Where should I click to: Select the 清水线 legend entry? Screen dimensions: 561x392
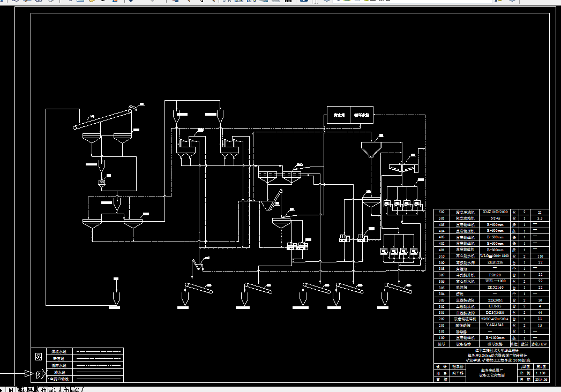(x=59, y=372)
